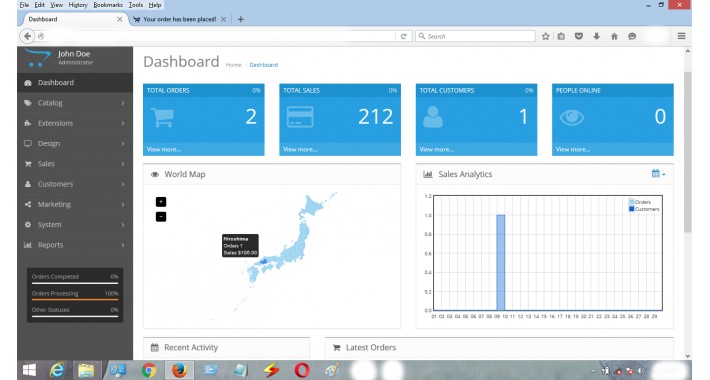Click the Catalog tag icon
Image resolution: width=710 pixels, height=380 pixels.
[28, 103]
